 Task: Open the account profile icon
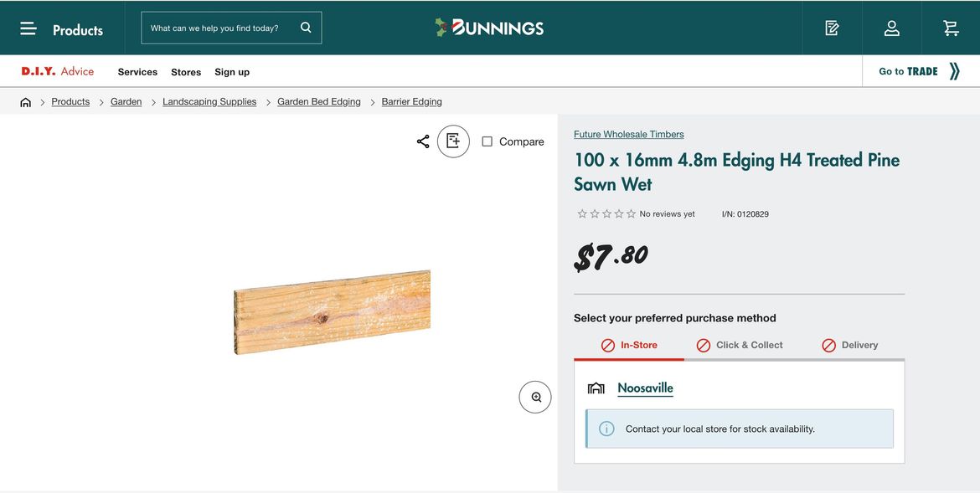pos(892,28)
